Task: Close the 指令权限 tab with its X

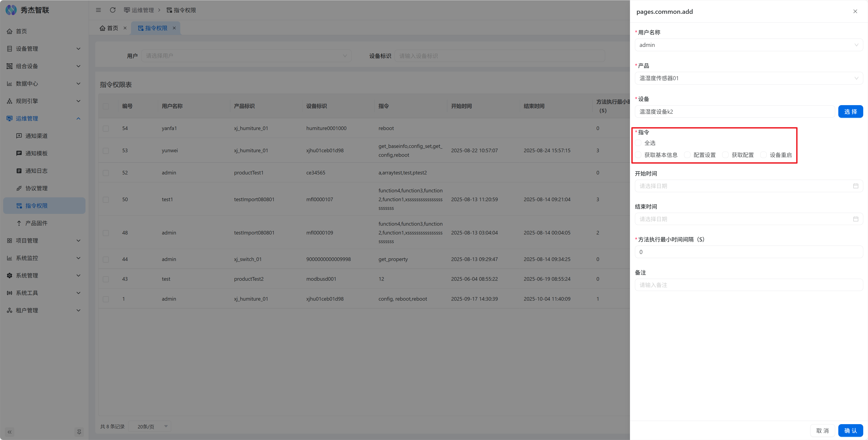Action: 174,28
